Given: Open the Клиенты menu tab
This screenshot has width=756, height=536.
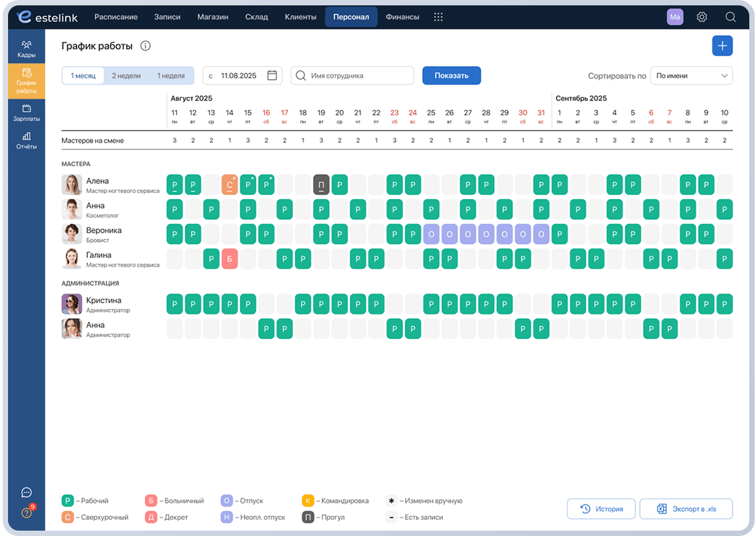Looking at the screenshot, I should [300, 17].
